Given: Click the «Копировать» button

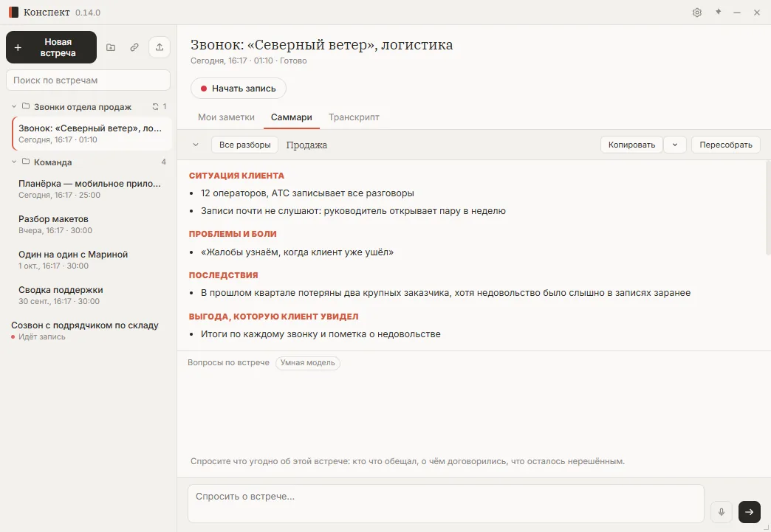Looking at the screenshot, I should (x=631, y=145).
